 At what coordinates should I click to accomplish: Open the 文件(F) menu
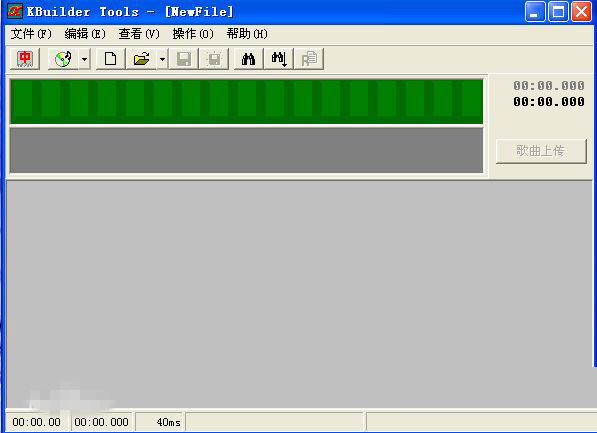pos(31,34)
